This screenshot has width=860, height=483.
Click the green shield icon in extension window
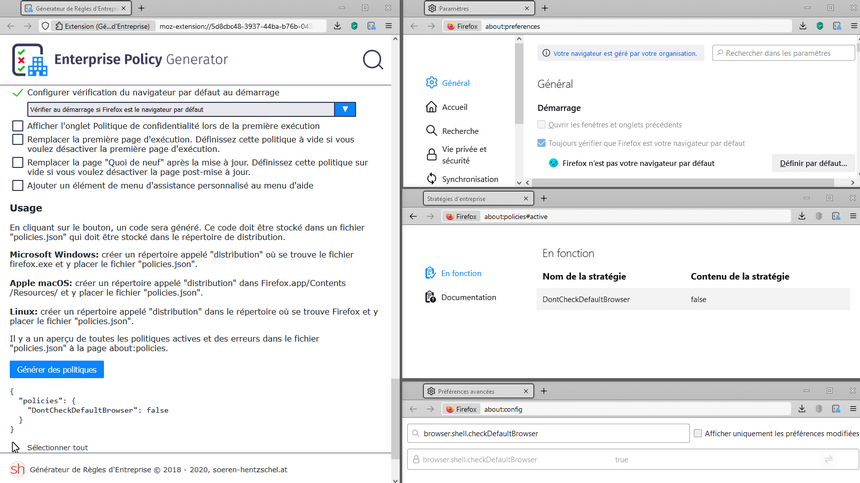354,26
